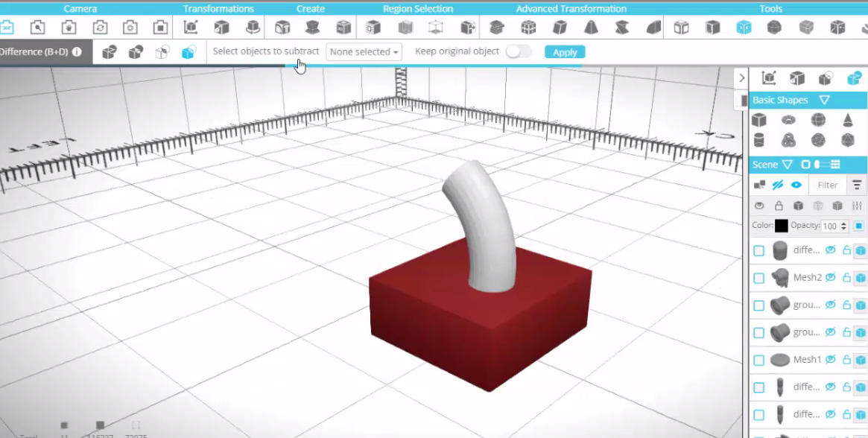
Task: Select the Mesh2 object thumbnail
Action: (780, 278)
